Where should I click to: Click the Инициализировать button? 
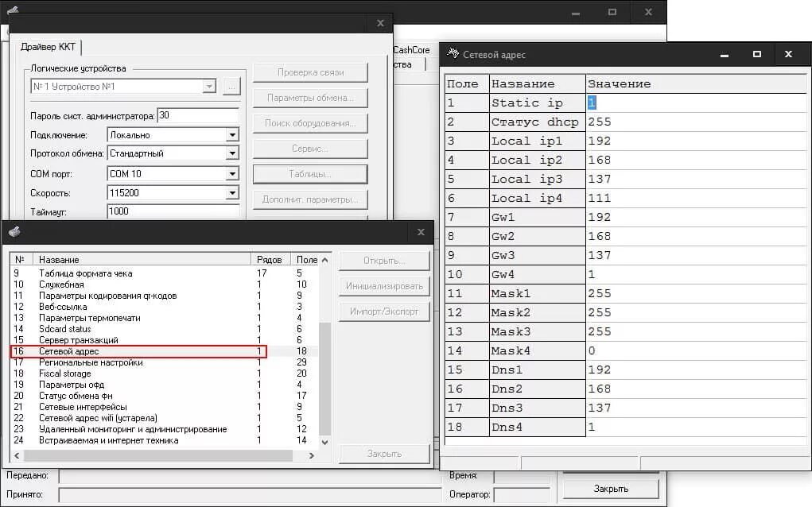(x=384, y=286)
